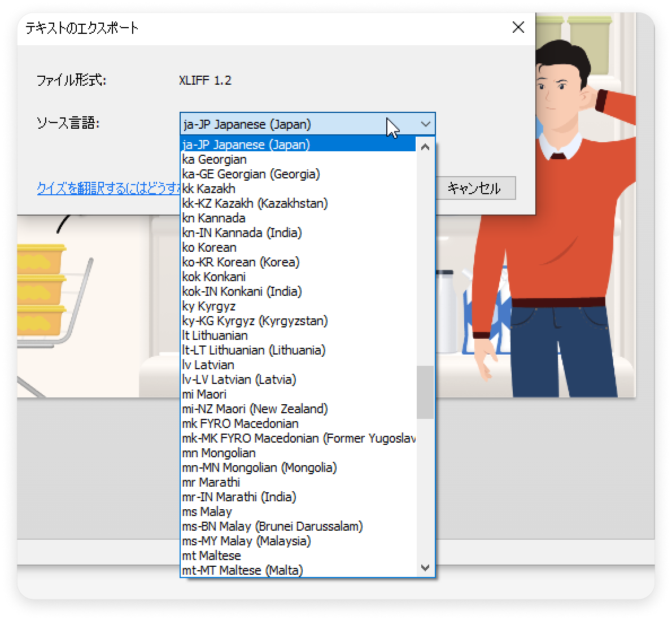
Task: Choose mi-NZ Maori (New Zealand)
Action: tap(298, 409)
